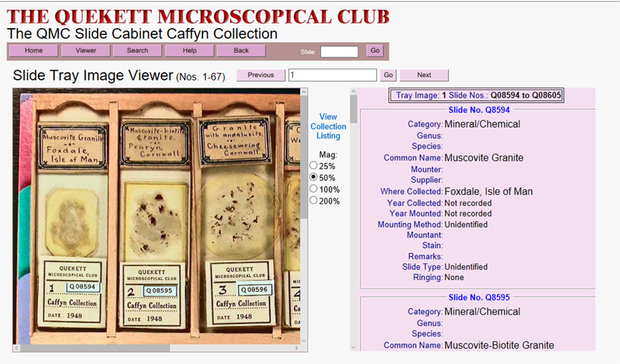Viewport: 620px width, 364px height.
Task: Click Go beside the Slide input
Action: click(375, 50)
